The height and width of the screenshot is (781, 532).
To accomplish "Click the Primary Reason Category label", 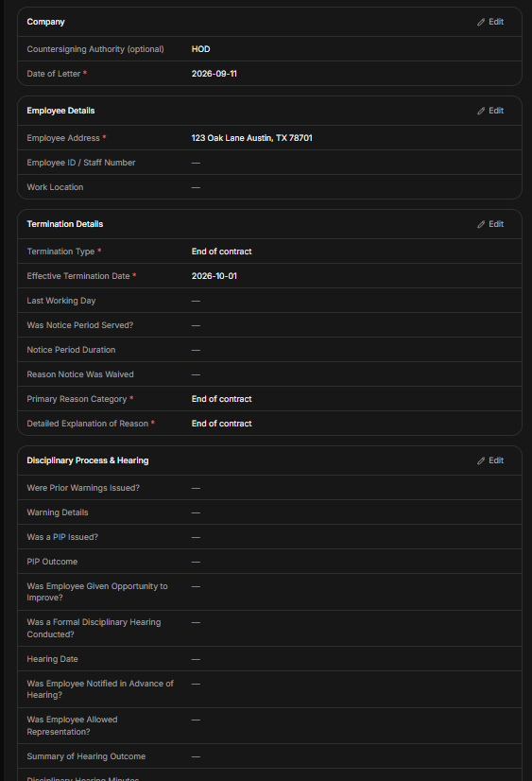I will coord(77,399).
